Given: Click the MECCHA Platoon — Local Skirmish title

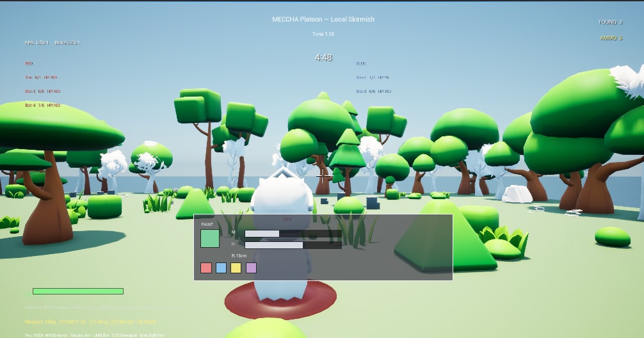Looking at the screenshot, I should point(323,19).
